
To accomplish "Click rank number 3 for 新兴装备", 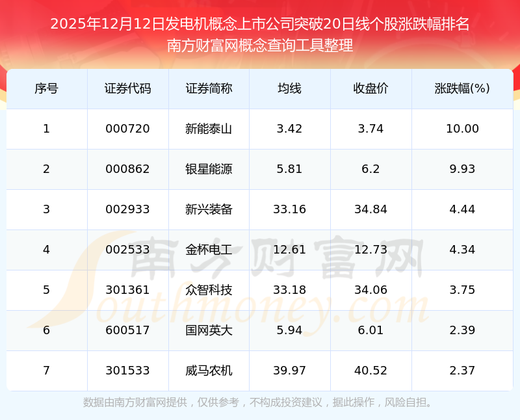I will pos(46,209).
